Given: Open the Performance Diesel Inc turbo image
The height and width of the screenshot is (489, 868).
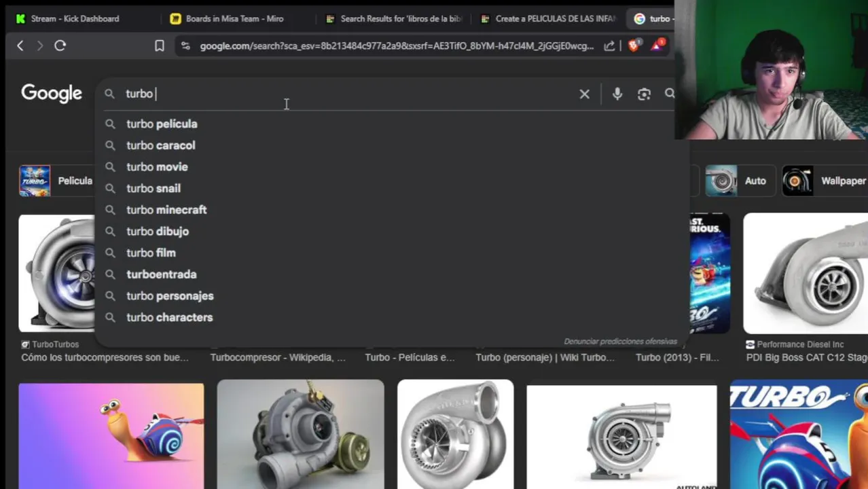Looking at the screenshot, I should [806, 273].
